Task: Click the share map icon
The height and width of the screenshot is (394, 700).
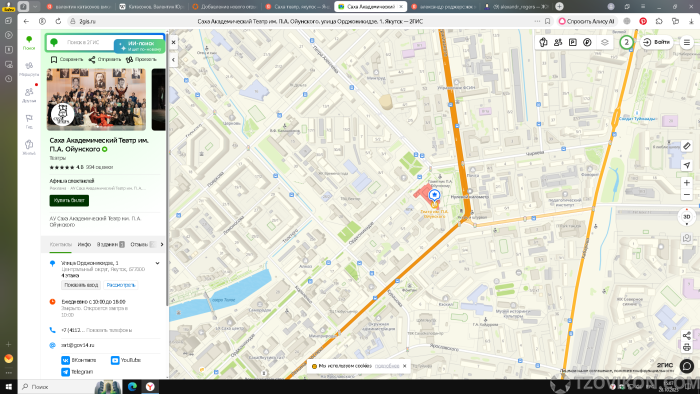Action: [687, 336]
